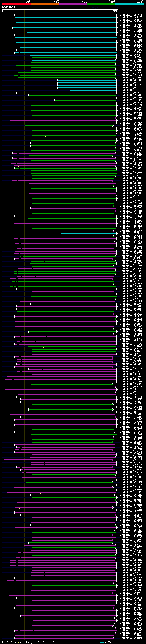The width and height of the screenshot is (146, 644).
Task: Open hit UniRef100_A3FPF7
Action: pos(131,32)
